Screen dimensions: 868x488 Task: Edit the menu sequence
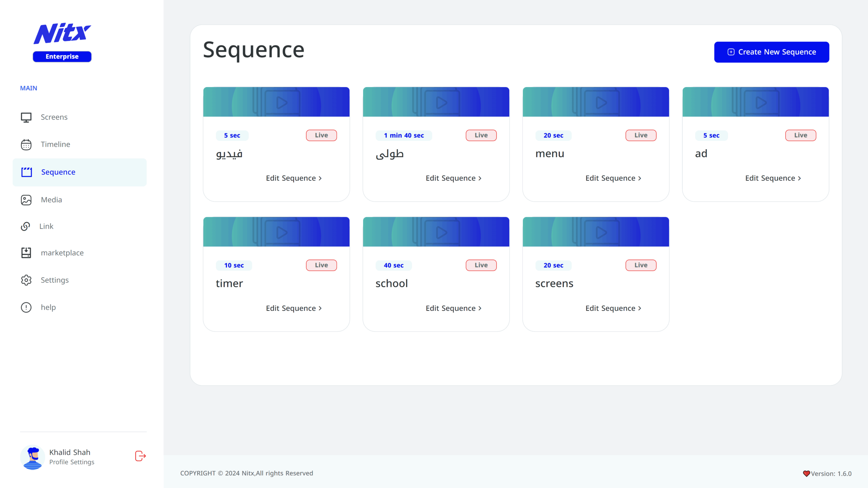tap(613, 178)
